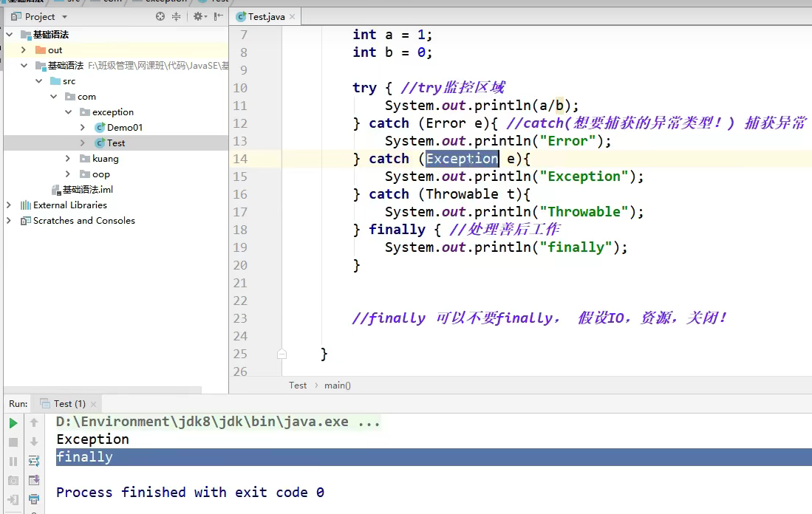This screenshot has width=812, height=514.
Task: Expand the Demo01 class node
Action: [x=83, y=127]
